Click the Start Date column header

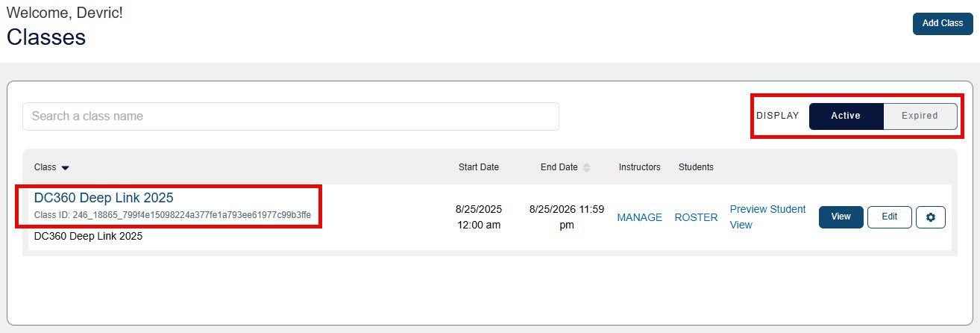click(x=478, y=167)
